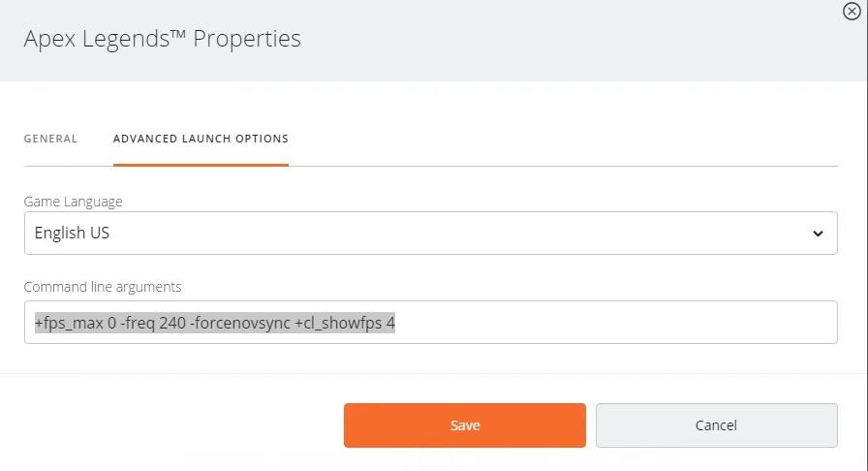Click the "Apex Legends Properties" title text
Screen dimensions: 868x471
(x=162, y=39)
